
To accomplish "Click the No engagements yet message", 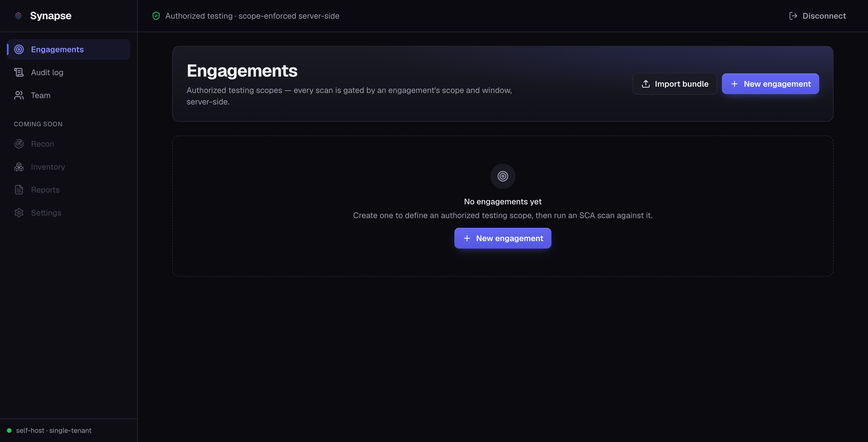I will click(x=503, y=201).
